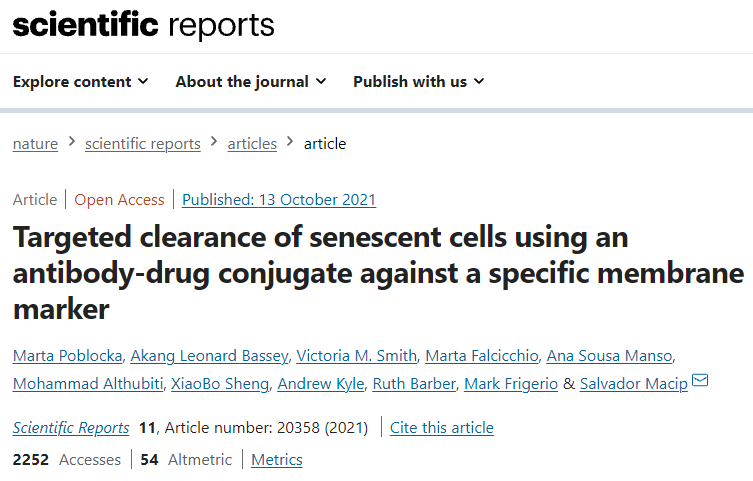Click the italic Scientific Reports journal link
This screenshot has height=481, width=753.
coord(71,428)
